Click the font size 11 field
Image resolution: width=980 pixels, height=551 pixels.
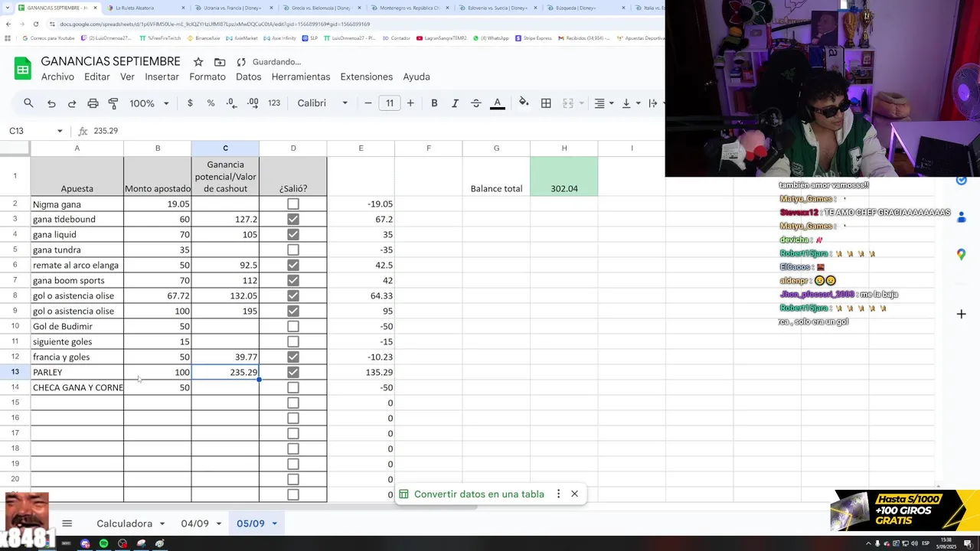(x=390, y=103)
